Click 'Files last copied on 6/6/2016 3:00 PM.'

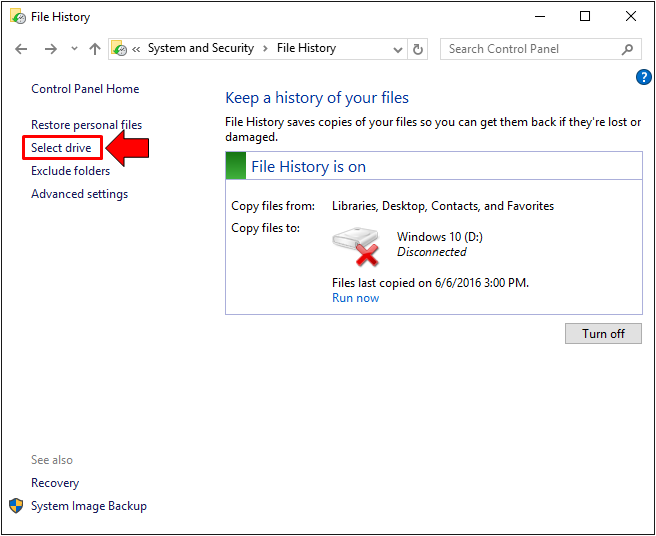coord(430,283)
